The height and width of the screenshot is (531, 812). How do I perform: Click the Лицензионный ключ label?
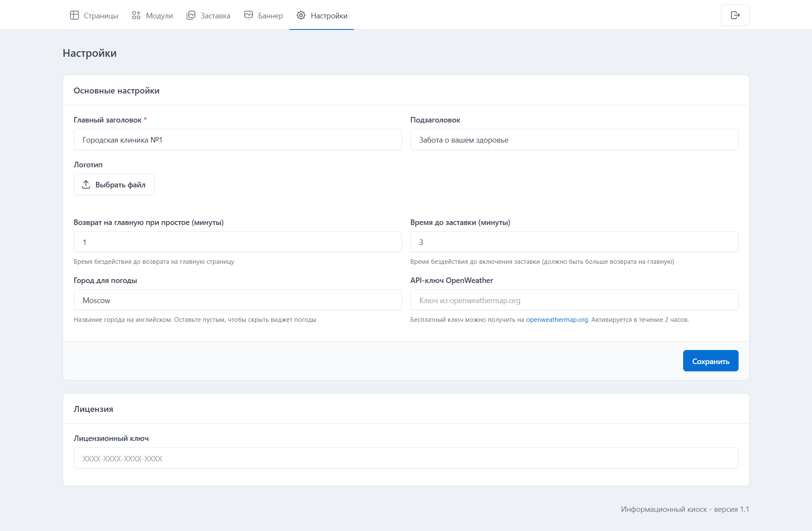(111, 438)
